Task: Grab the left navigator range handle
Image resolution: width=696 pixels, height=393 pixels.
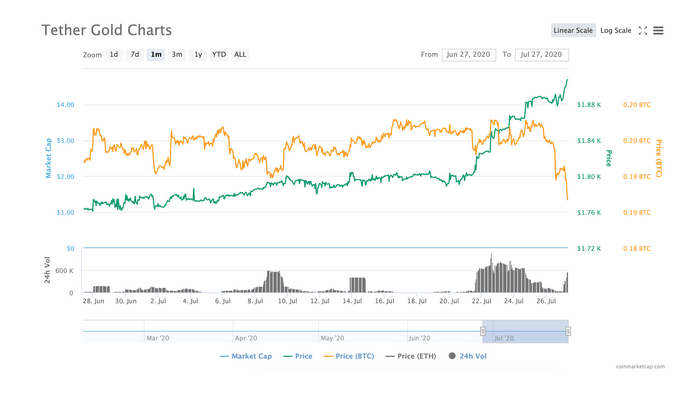Action: click(483, 331)
